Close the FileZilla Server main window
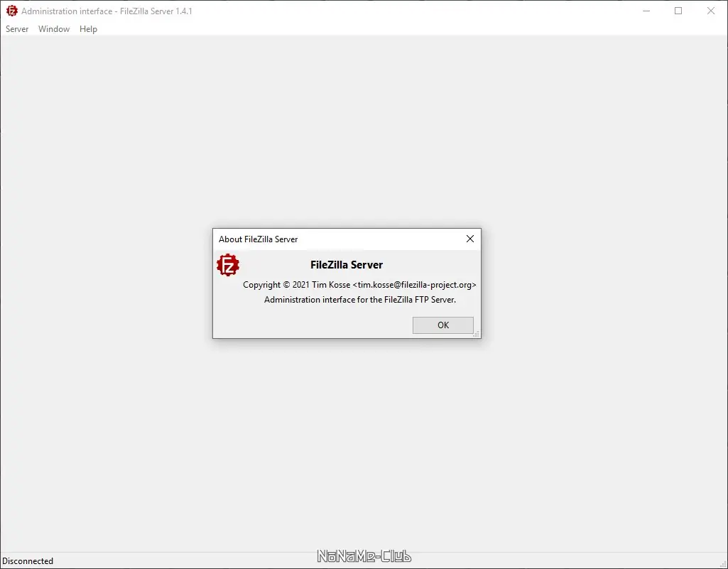 pos(711,11)
